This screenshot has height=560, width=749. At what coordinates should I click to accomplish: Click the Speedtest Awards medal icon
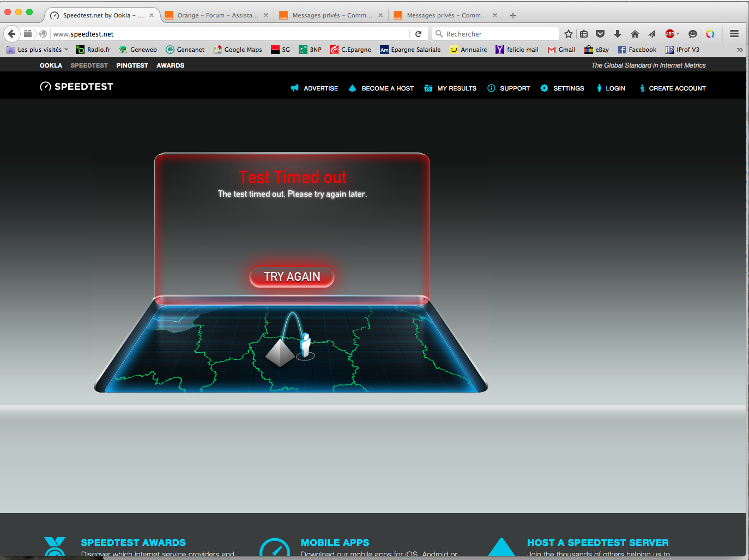55,547
